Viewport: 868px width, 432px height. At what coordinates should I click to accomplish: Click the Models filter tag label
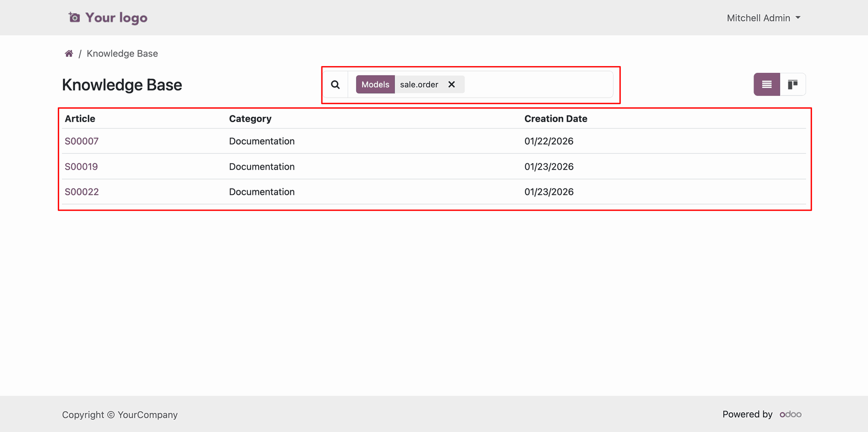click(375, 85)
